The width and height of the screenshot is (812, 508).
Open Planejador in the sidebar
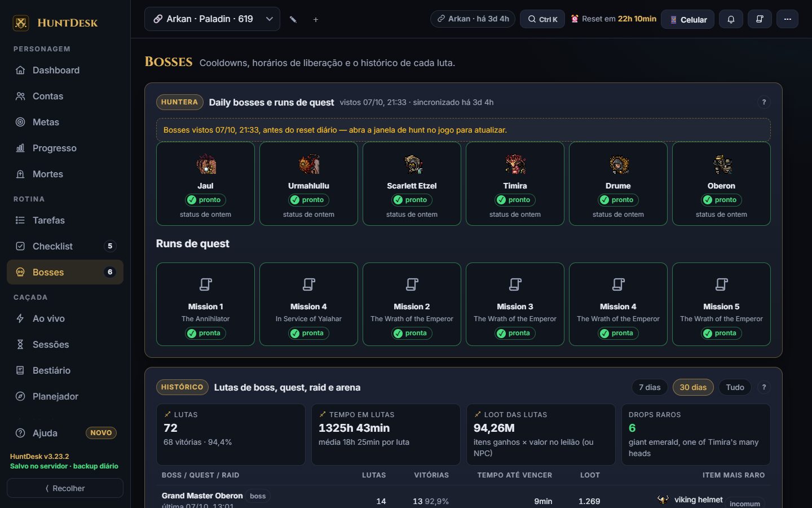point(65,396)
